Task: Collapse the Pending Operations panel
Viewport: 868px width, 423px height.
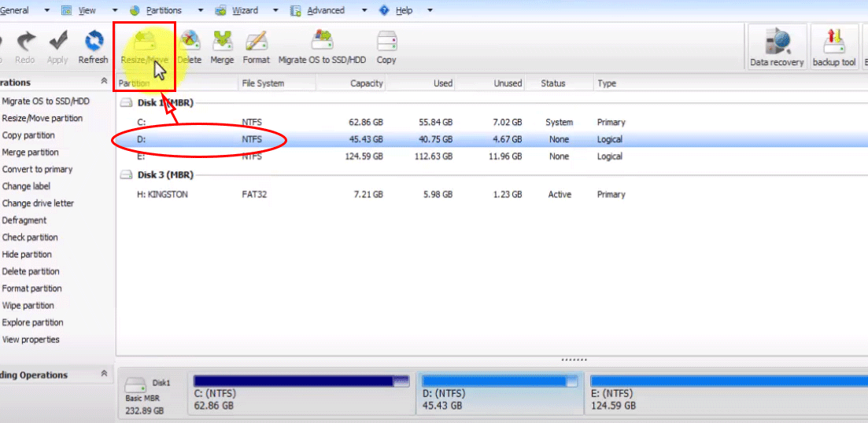Action: click(104, 375)
